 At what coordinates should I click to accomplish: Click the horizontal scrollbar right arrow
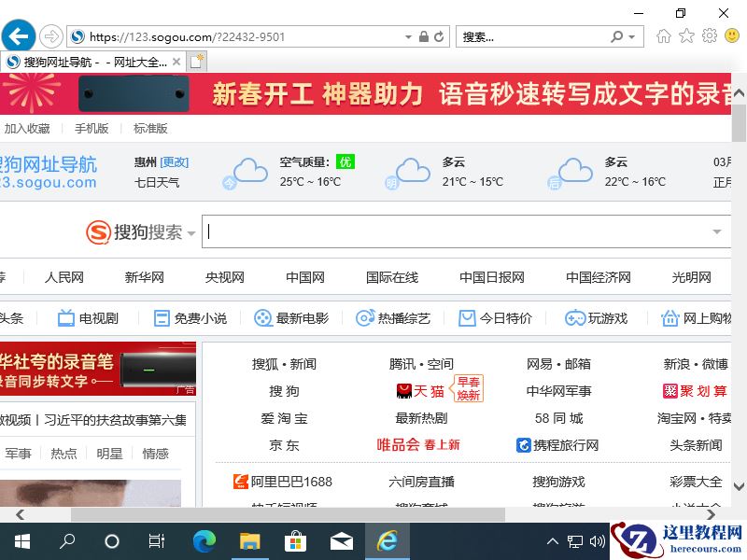(x=713, y=515)
